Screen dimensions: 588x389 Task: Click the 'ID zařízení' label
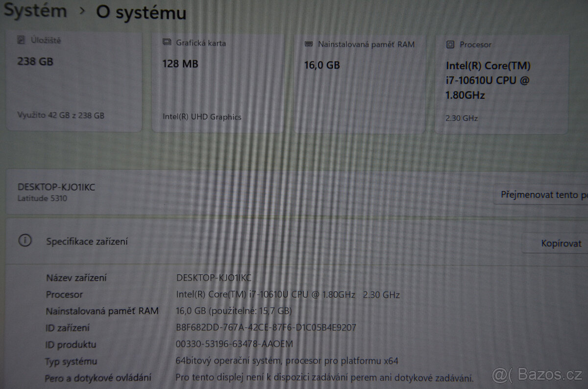[68, 328]
